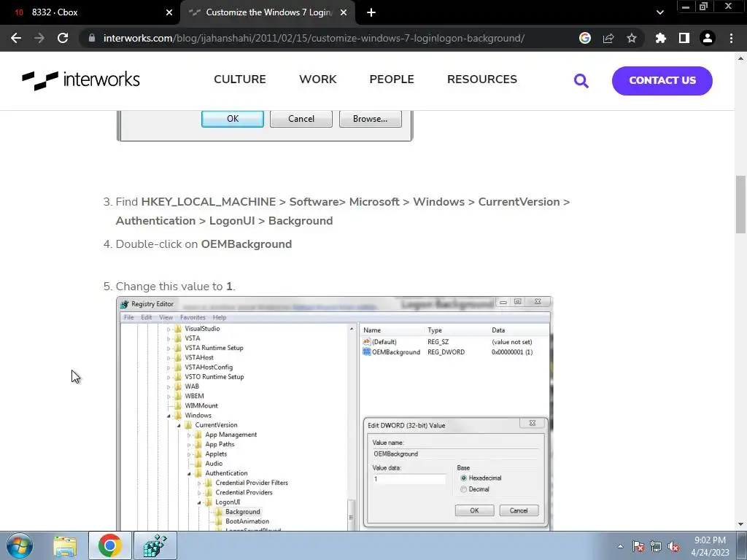Reload the current page

click(63, 38)
